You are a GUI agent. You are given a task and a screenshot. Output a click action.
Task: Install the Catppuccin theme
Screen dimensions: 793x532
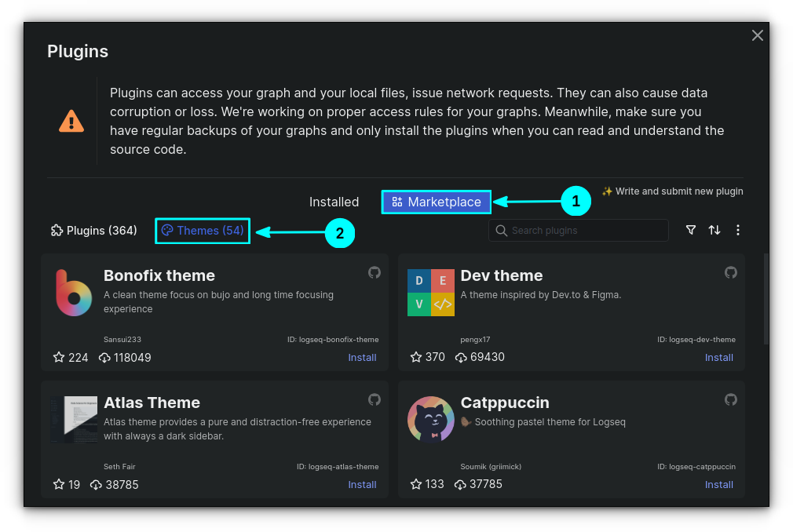(718, 485)
